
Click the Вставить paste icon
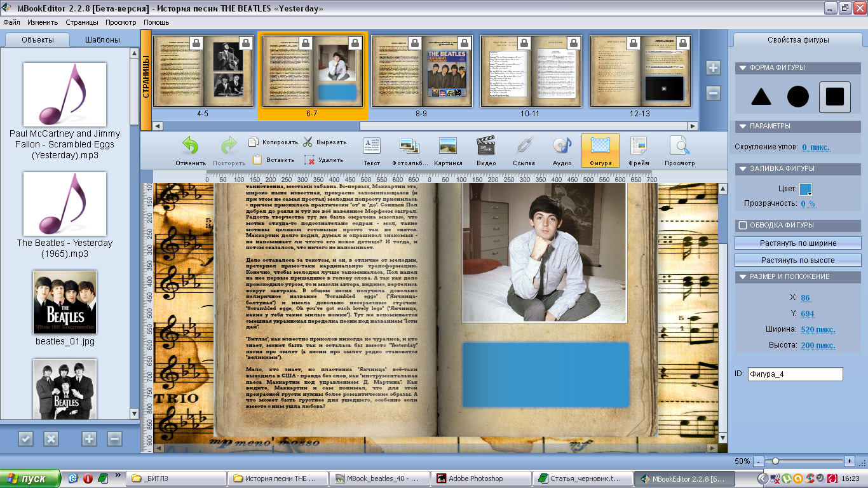point(257,160)
